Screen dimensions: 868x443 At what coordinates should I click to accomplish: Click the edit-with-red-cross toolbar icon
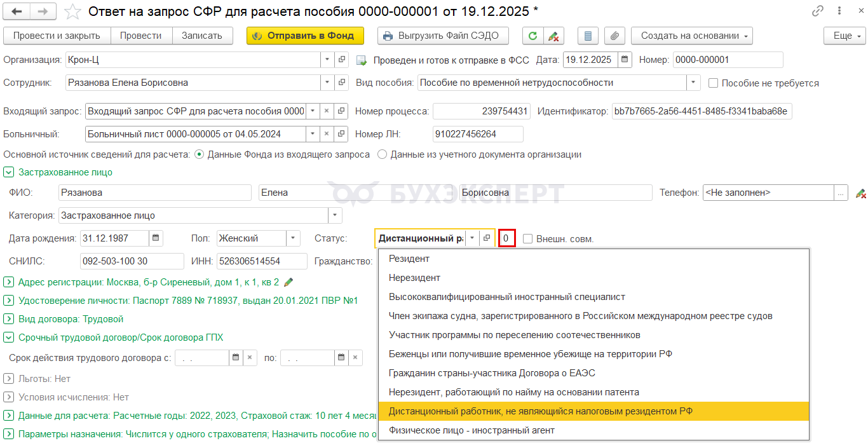point(553,36)
